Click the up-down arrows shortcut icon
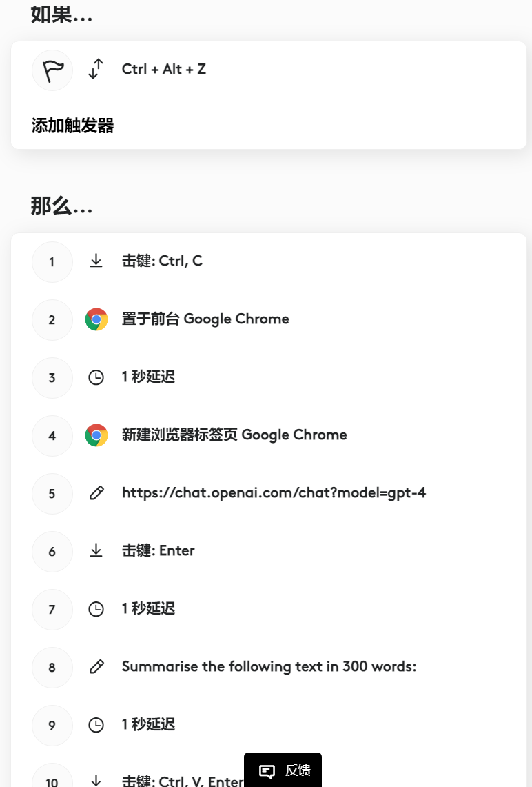 tap(96, 69)
